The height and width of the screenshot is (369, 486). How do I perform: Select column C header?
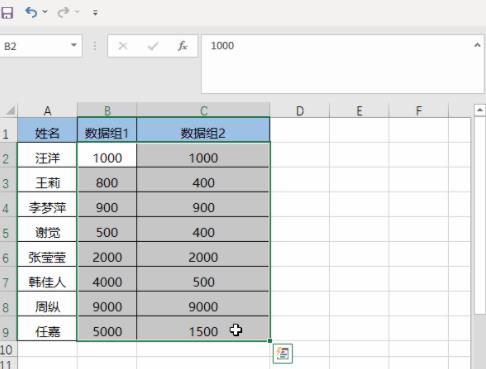(x=203, y=110)
